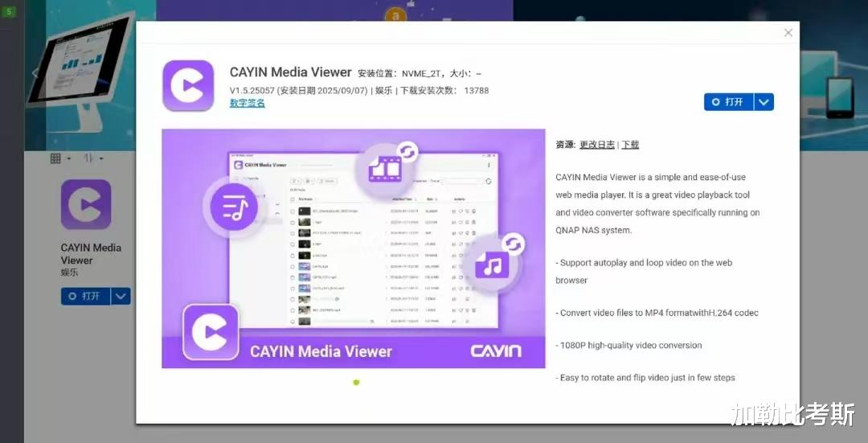Open the grid view mode dropdown in background toolbar

tap(61, 158)
